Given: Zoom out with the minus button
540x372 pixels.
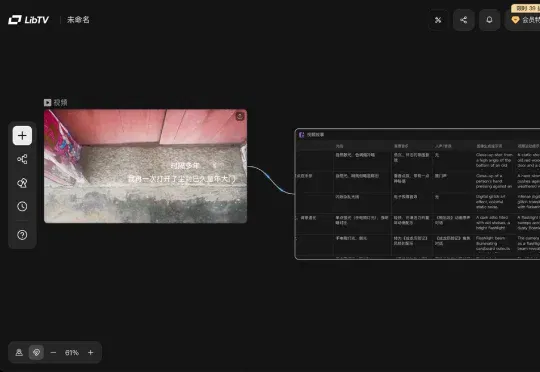Looking at the screenshot, I should pyautogui.click(x=53, y=352).
